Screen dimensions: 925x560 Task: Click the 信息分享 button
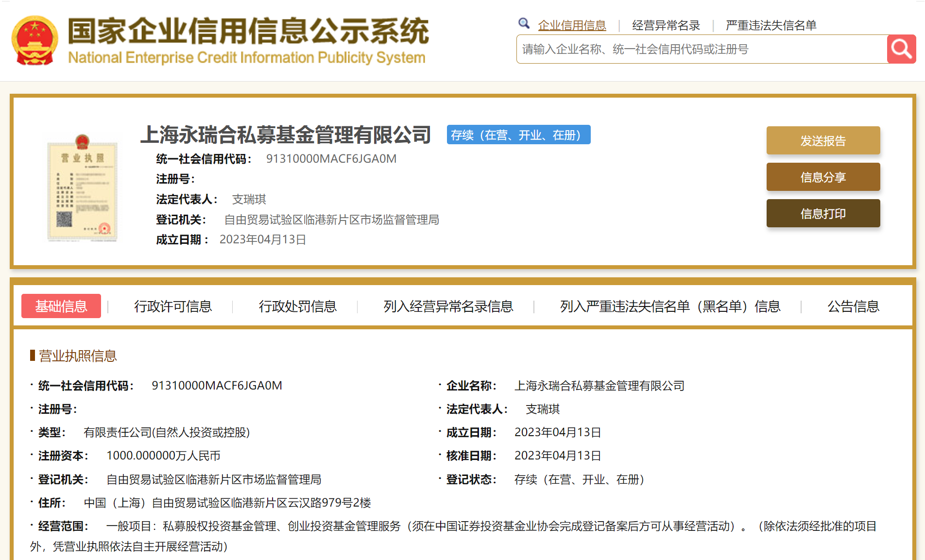coord(823,177)
